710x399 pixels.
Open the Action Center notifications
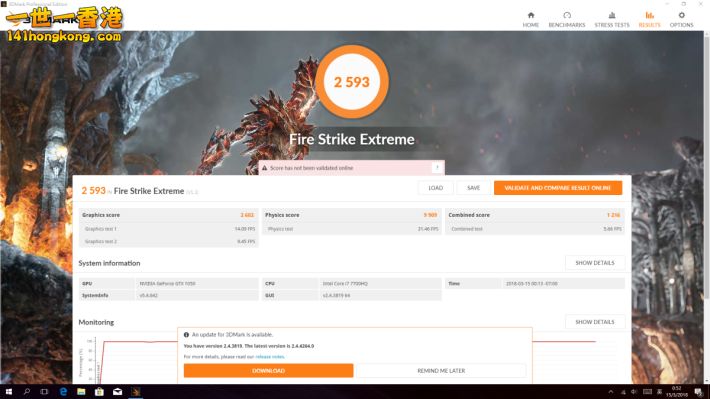pos(699,392)
